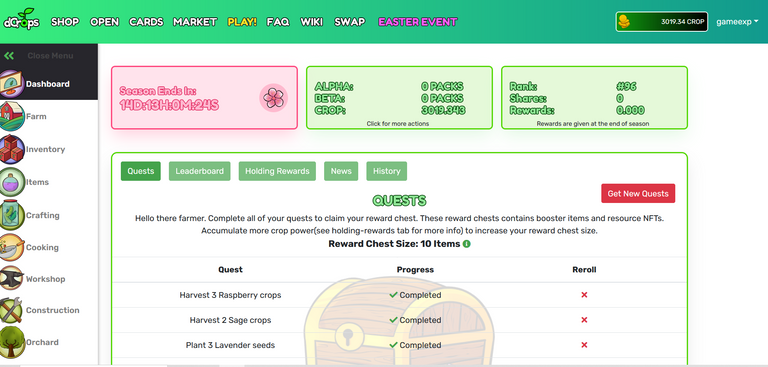Click the Reroll column header
The height and width of the screenshot is (367, 768).
pos(584,269)
